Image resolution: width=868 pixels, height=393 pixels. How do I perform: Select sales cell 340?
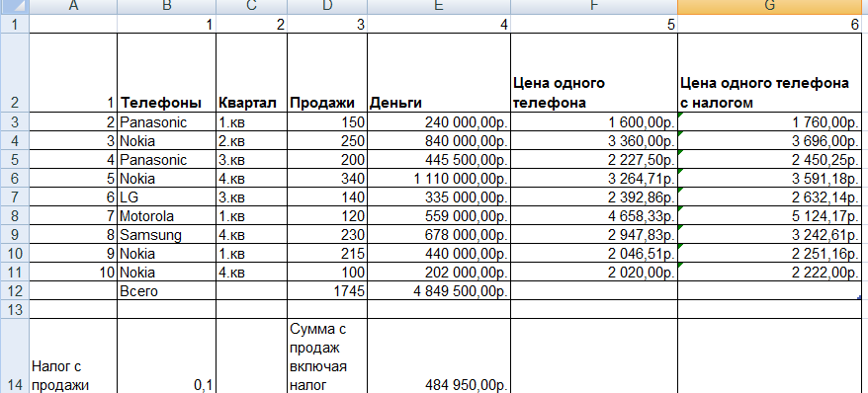[327, 179]
